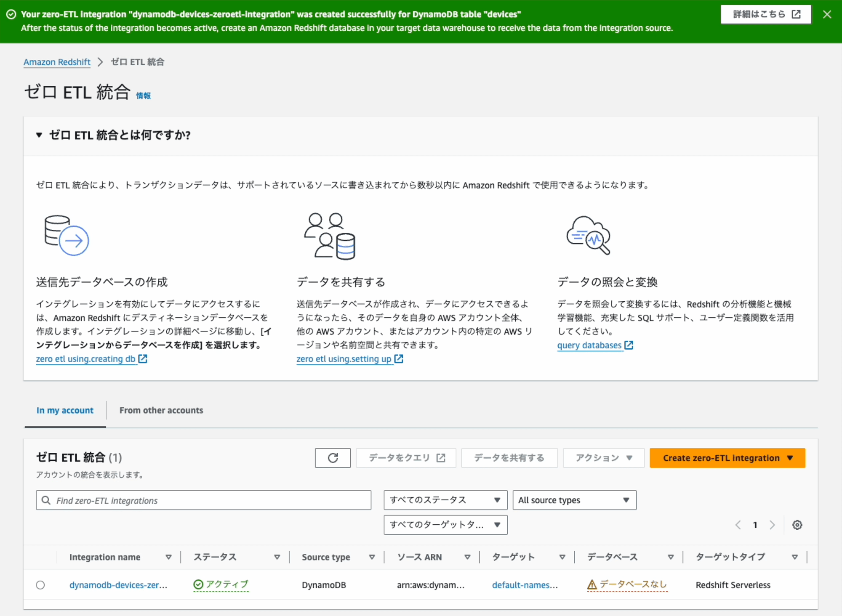Viewport: 842px width, 616px height.
Task: Open the zero etl using.setting up link
Action: point(350,359)
